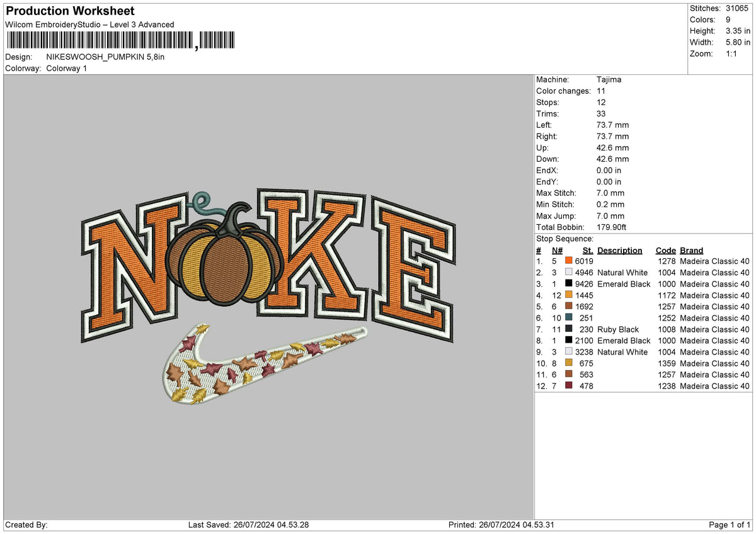Image resolution: width=756 pixels, height=534 pixels.
Task: Click the orange swatch for 6019 stitches
Action: [569, 261]
